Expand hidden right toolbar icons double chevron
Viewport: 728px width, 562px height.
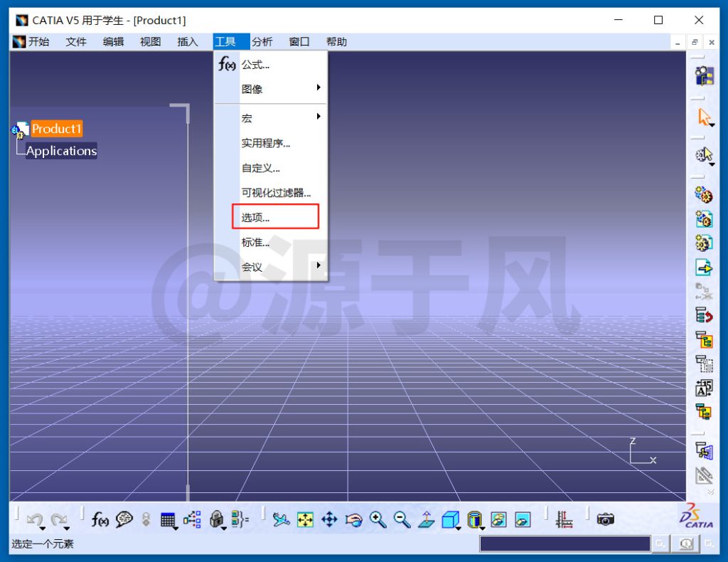710,492
